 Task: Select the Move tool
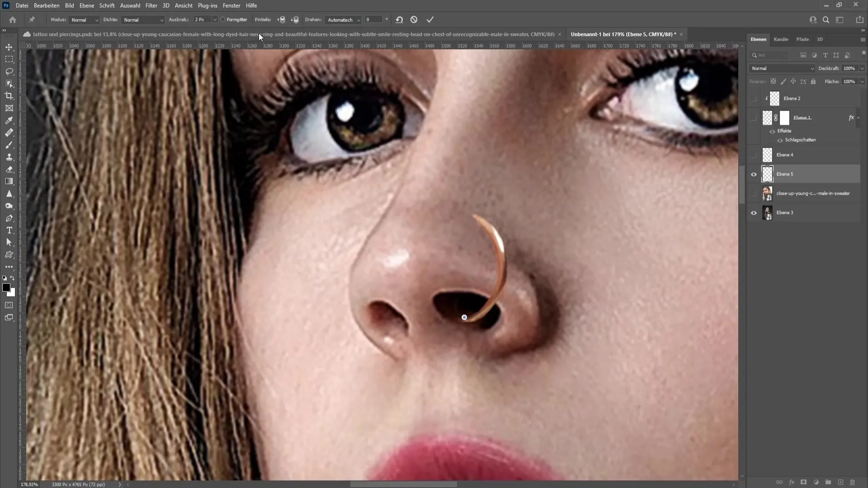(x=9, y=47)
